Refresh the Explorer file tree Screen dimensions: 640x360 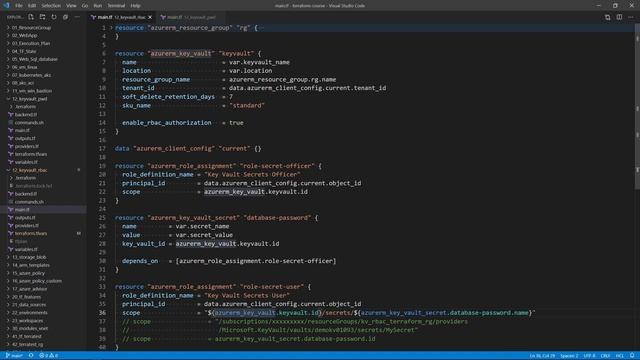54,17
